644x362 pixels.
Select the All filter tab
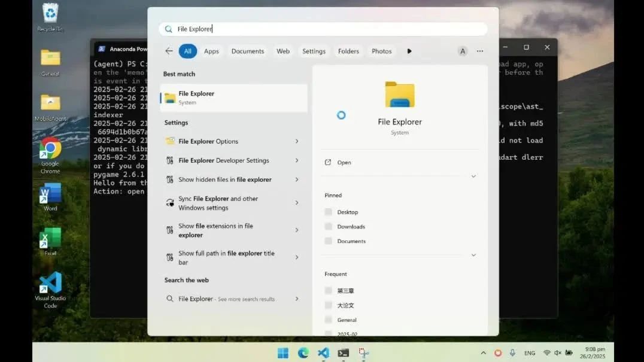tap(188, 51)
